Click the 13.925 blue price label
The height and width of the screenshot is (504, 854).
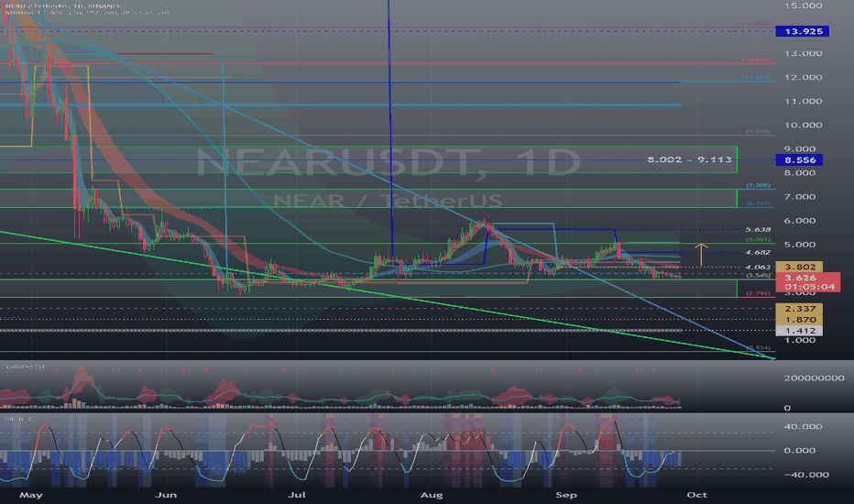(802, 31)
